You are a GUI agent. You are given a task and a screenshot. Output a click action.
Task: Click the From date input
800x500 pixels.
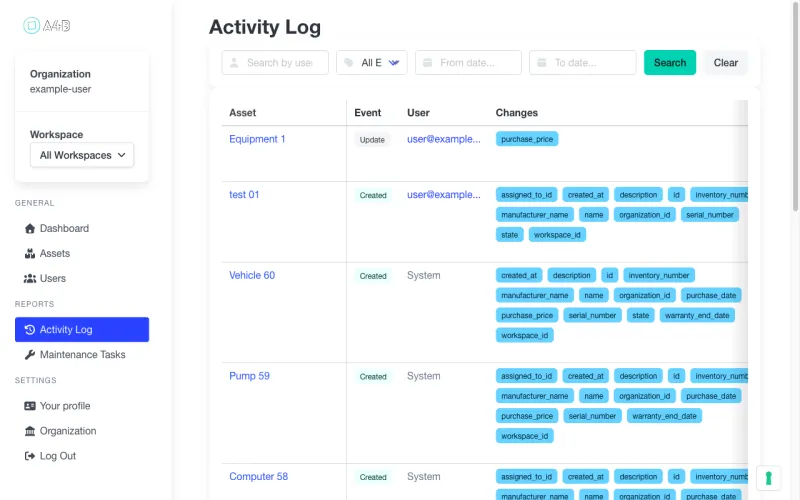[x=468, y=62]
